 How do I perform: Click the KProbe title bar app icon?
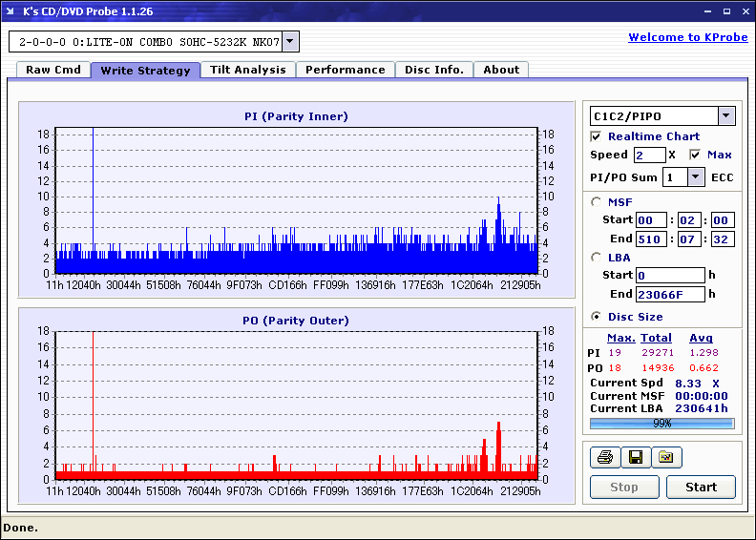tap(11, 11)
